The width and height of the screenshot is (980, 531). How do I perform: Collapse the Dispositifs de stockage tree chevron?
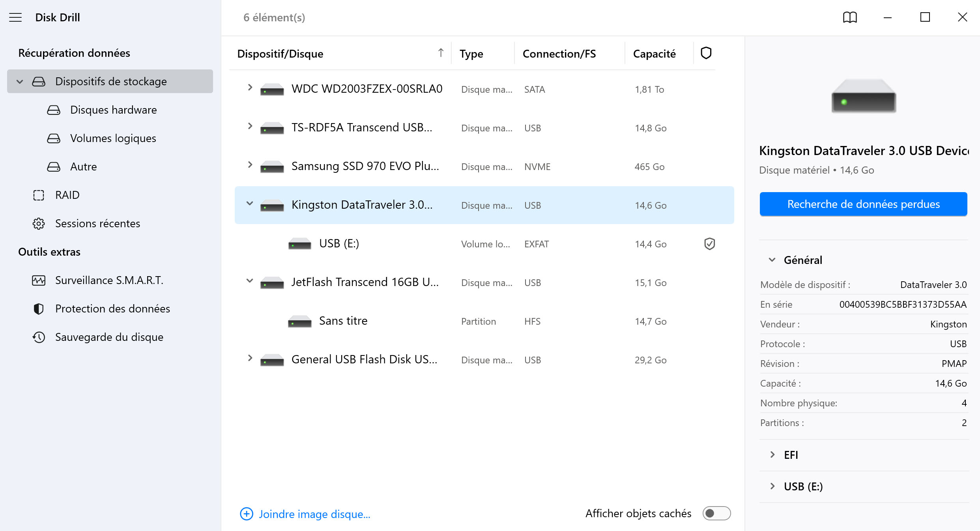coord(20,82)
